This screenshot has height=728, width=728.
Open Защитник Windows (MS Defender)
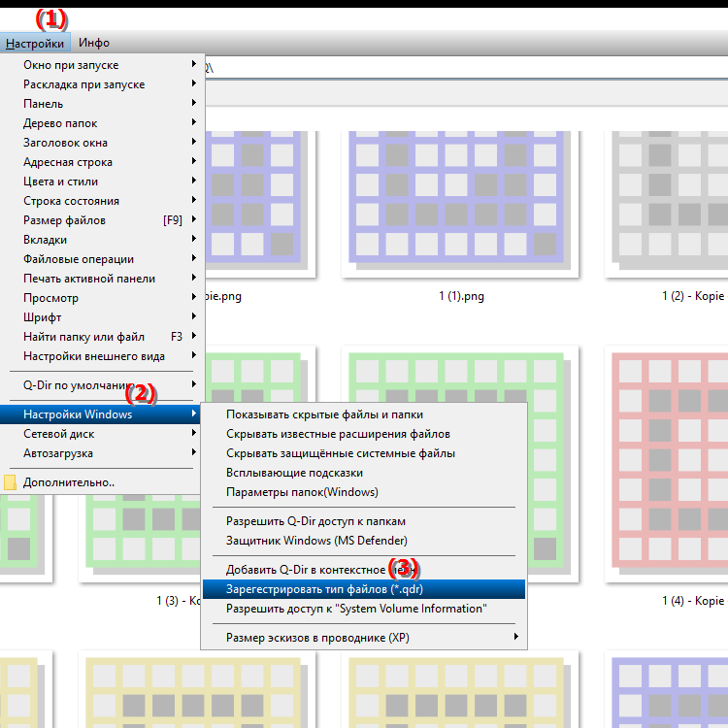pyautogui.click(x=364, y=541)
